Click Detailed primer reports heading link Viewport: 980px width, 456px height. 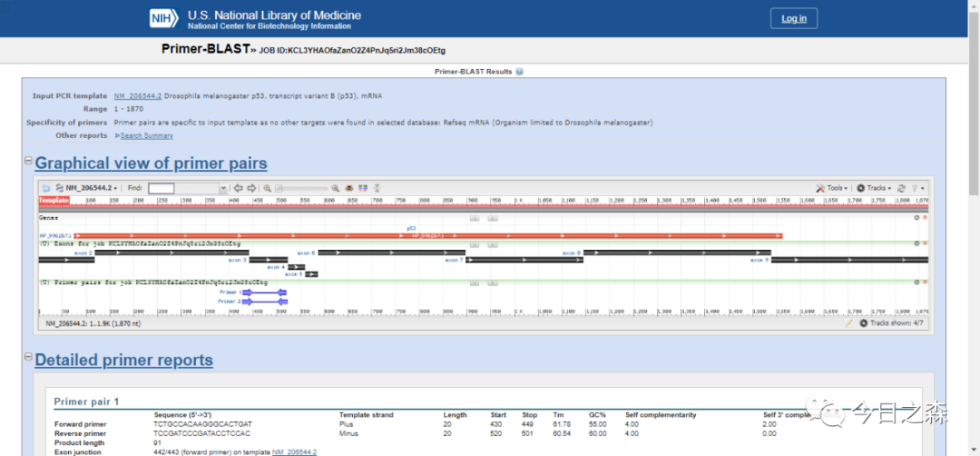click(123, 361)
